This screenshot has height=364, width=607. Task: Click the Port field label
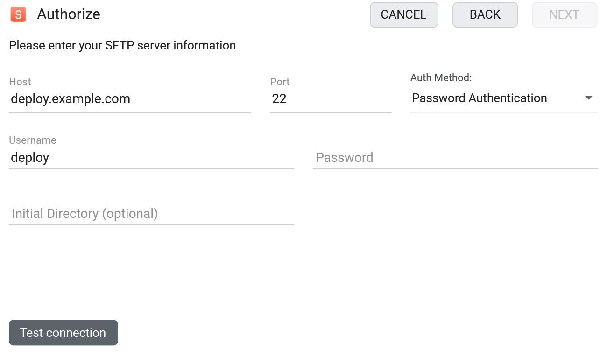pyautogui.click(x=280, y=82)
